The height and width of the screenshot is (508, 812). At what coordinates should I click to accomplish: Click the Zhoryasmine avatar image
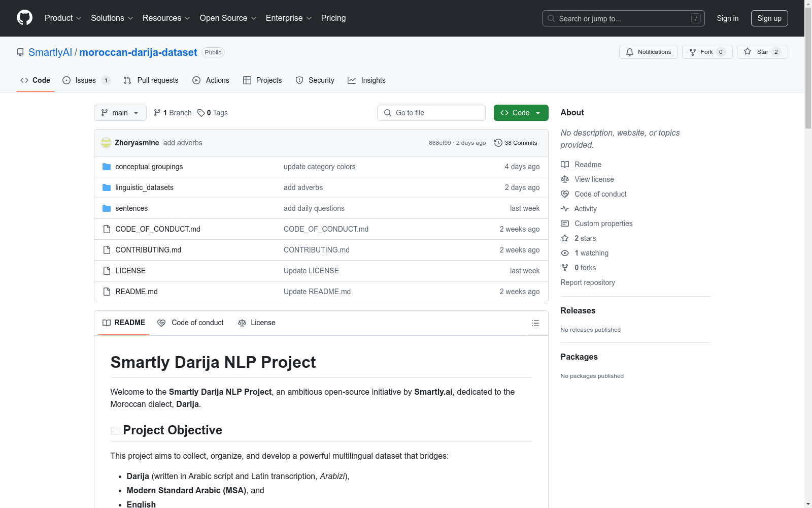point(106,143)
